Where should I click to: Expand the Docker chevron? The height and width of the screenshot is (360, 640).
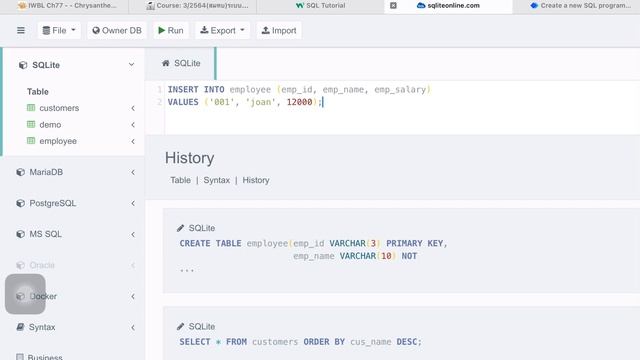pyautogui.click(x=133, y=296)
